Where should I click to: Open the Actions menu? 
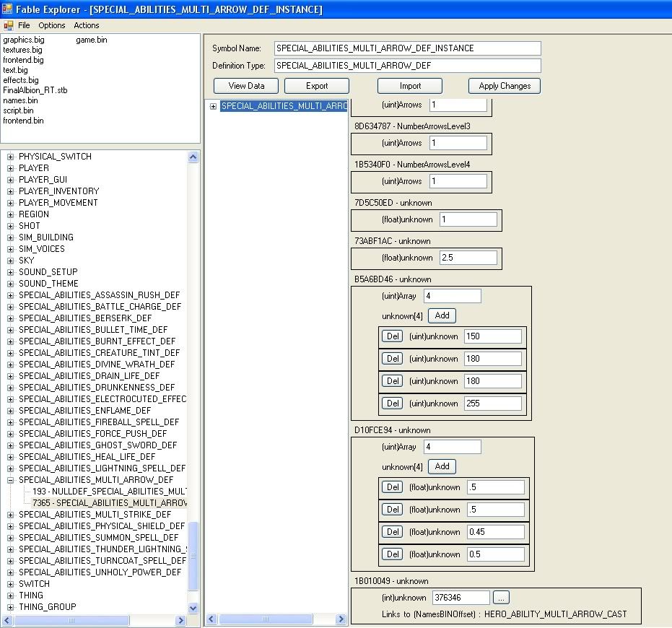[x=86, y=25]
